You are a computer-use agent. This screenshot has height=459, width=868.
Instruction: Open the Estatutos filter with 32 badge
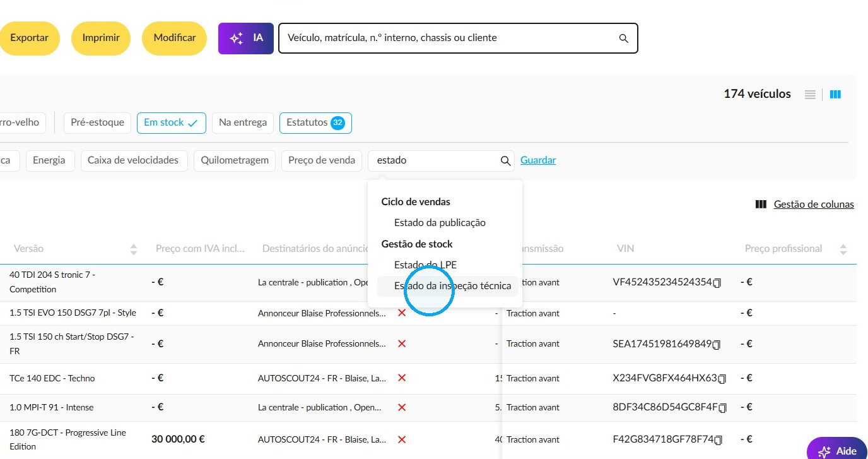tap(315, 122)
